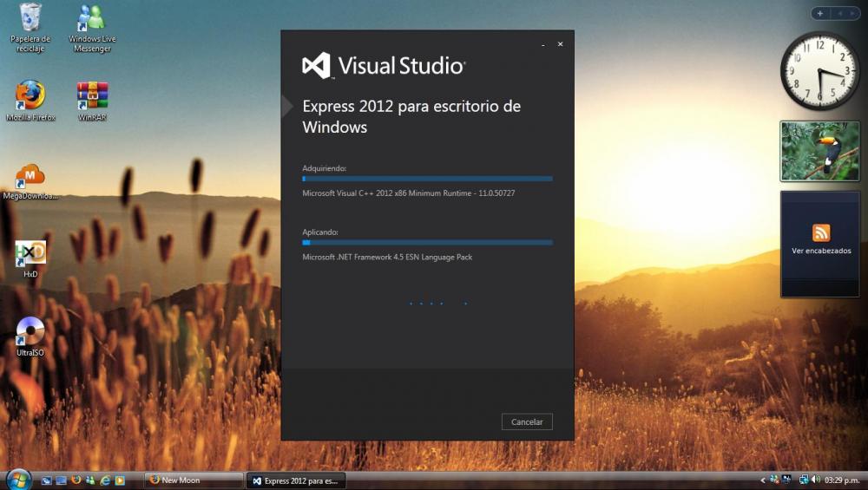Click Switch between windows in Quick Launch

61,480
